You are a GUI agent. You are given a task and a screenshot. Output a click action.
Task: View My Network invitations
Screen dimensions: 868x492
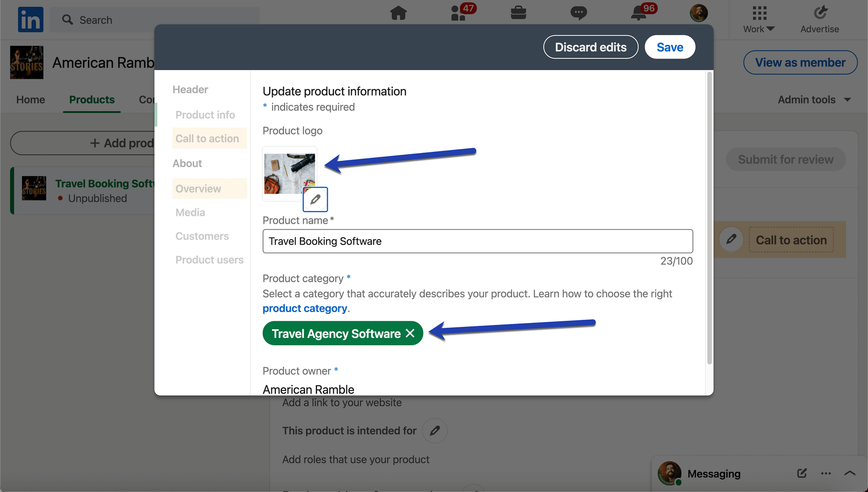459,14
